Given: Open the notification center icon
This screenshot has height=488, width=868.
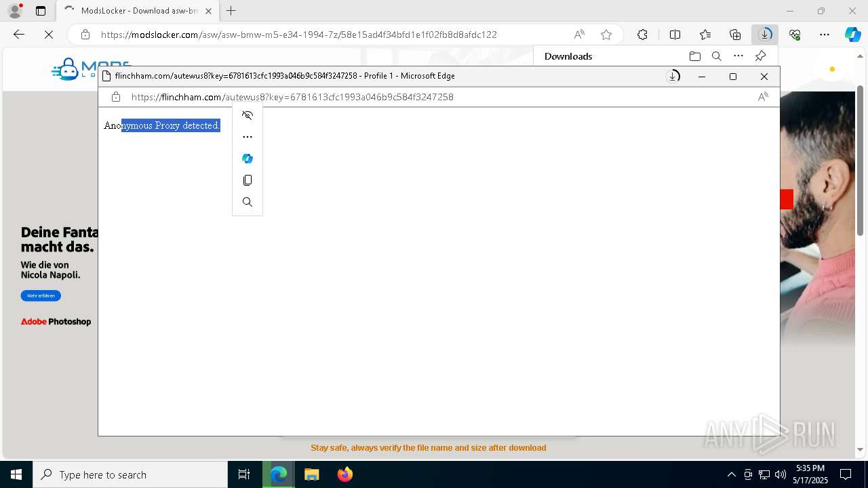Looking at the screenshot, I should click(x=846, y=474).
